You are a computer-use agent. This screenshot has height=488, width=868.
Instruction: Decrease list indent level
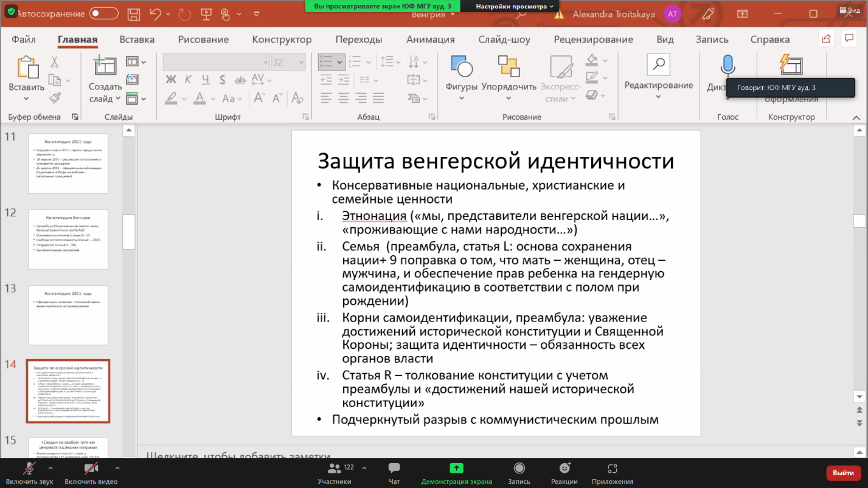coord(327,80)
